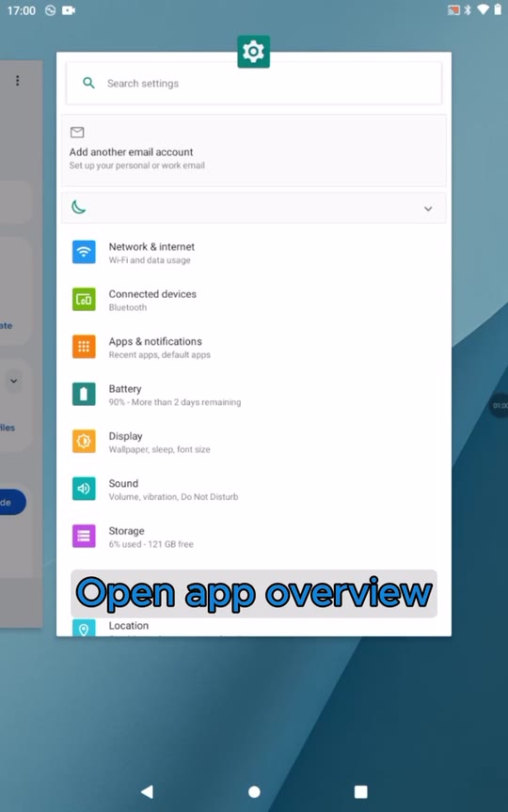Screen dimensions: 508x812
Task: Tap Add another email account suggestion
Action: coord(253,150)
